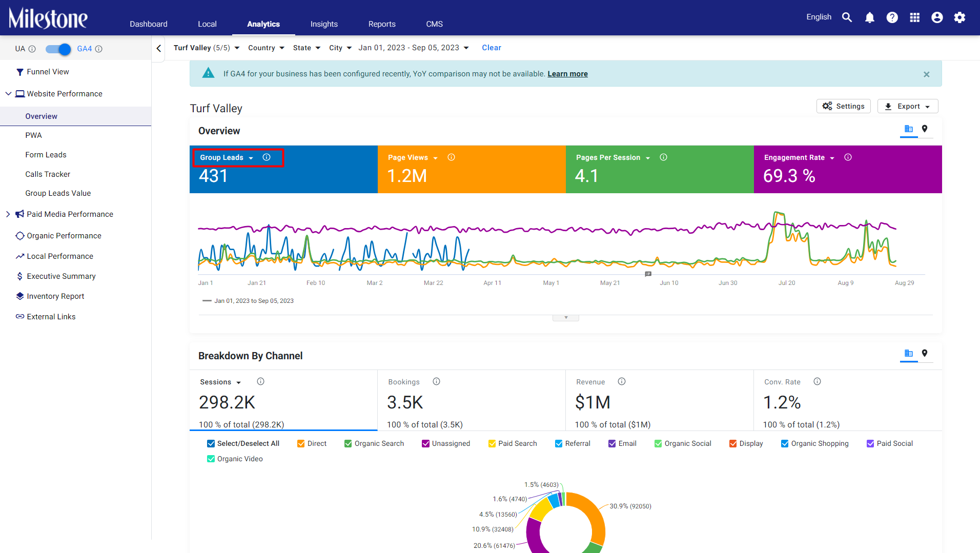980x553 pixels.
Task: Toggle Select/Deselect All checkbox
Action: (x=211, y=444)
